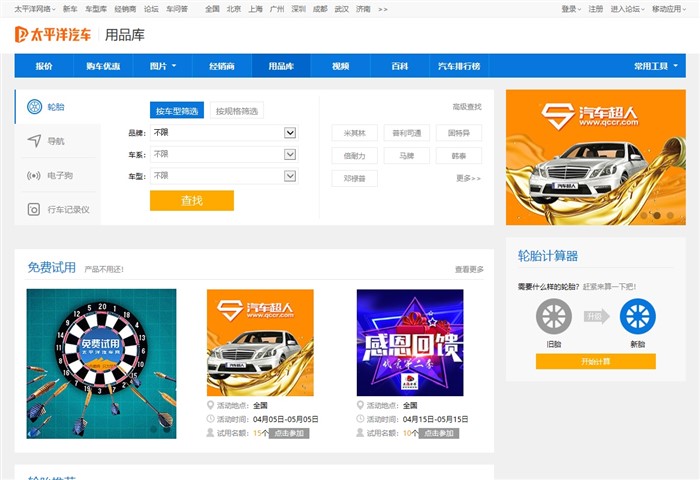Click the 汽车超人 banner advertisement
The height and width of the screenshot is (480, 700).
tap(596, 157)
